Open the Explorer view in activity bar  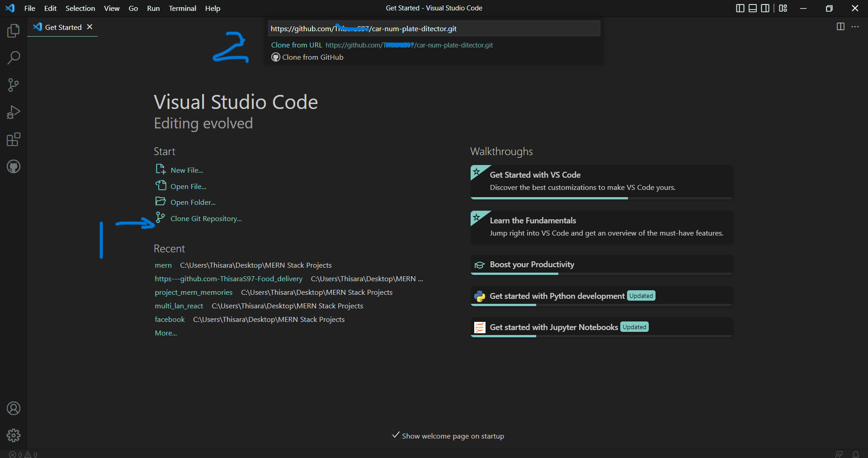pos(14,31)
